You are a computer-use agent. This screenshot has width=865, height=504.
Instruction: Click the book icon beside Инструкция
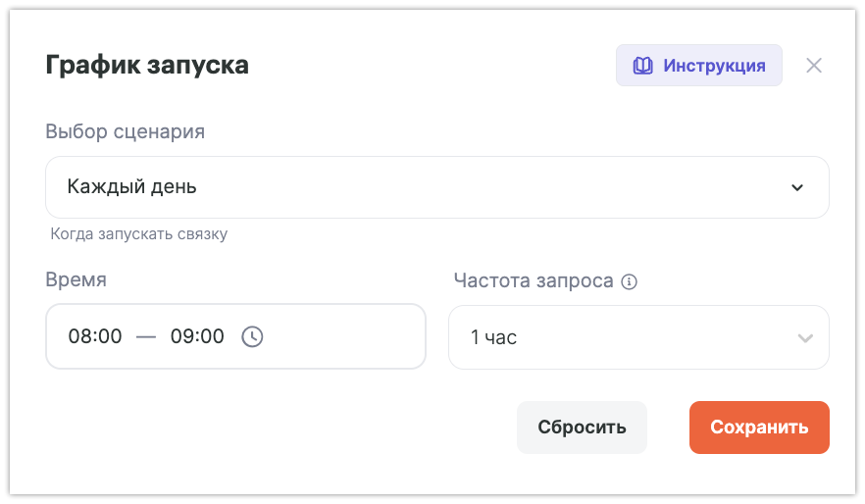point(642,67)
